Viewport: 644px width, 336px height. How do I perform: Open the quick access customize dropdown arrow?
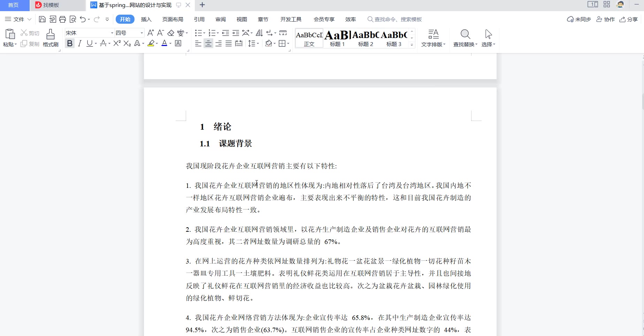[x=107, y=19]
